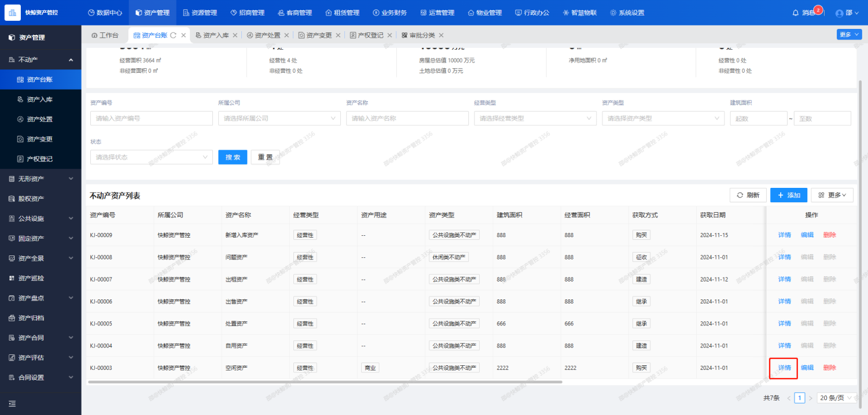Image resolution: width=868 pixels, height=415 pixels.
Task: Open 经营类型 filter dropdown
Action: pos(535,118)
